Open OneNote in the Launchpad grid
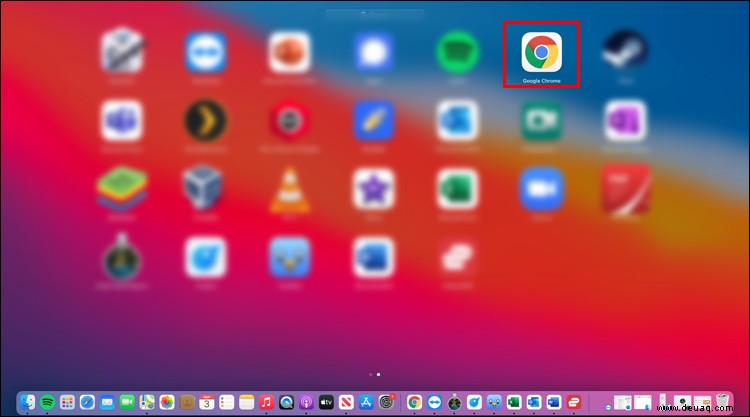The image size is (750, 417). pos(625,121)
